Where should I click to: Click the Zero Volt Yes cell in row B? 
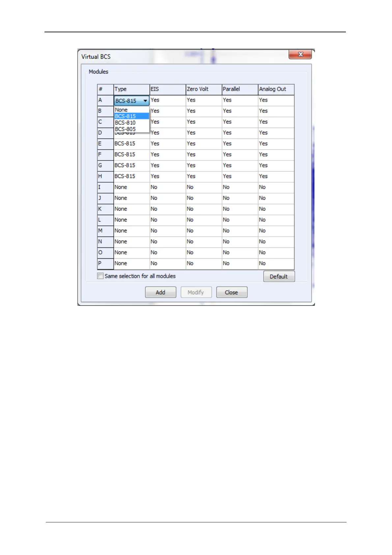[204, 111]
